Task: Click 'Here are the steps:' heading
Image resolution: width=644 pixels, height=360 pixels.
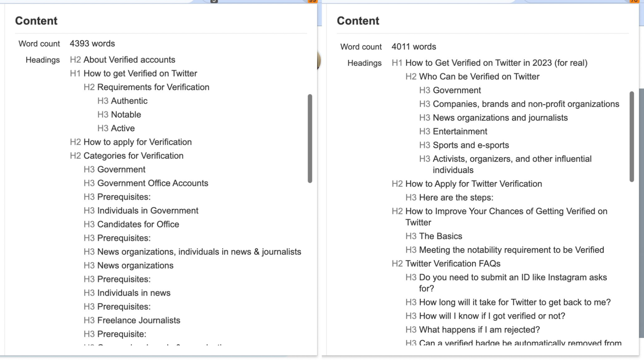Action: pyautogui.click(x=456, y=198)
